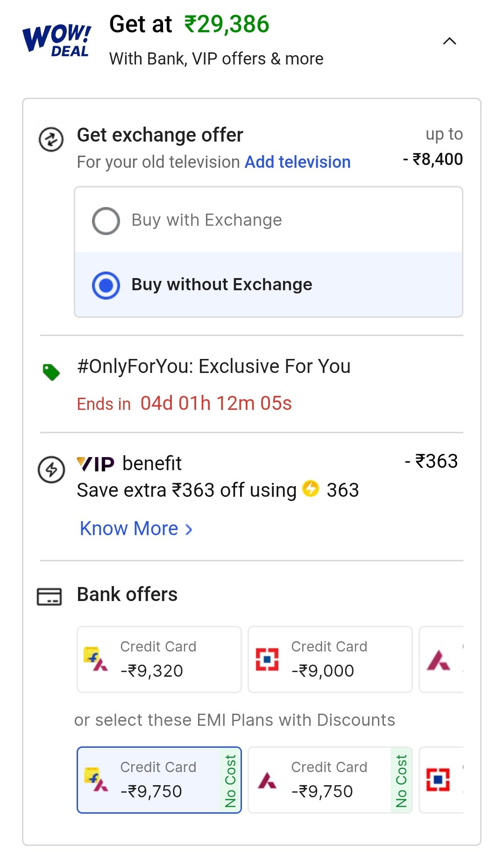The image size is (504, 852).
Task: Choose the partially visible Axis bank offer card
Action: (441, 659)
